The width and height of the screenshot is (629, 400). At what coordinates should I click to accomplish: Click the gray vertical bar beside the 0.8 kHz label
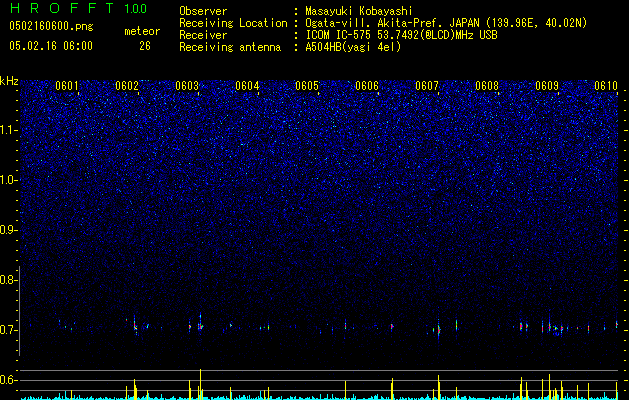19,311
